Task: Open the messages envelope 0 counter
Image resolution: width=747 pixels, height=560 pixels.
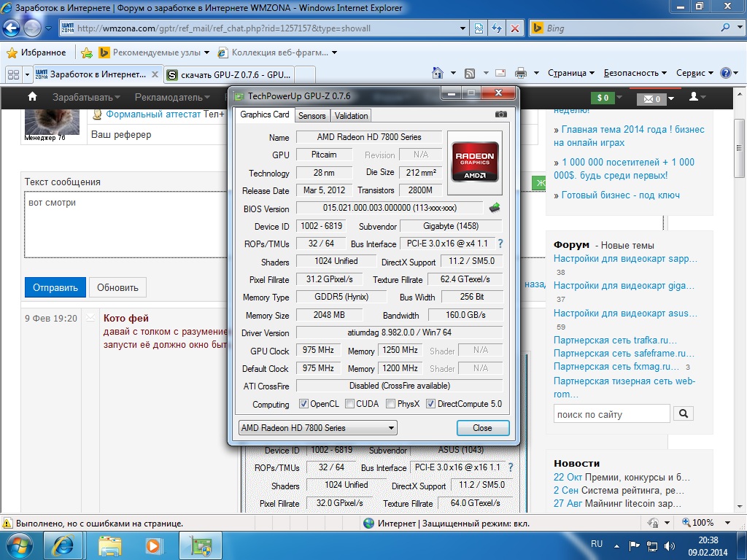Action: [x=651, y=98]
